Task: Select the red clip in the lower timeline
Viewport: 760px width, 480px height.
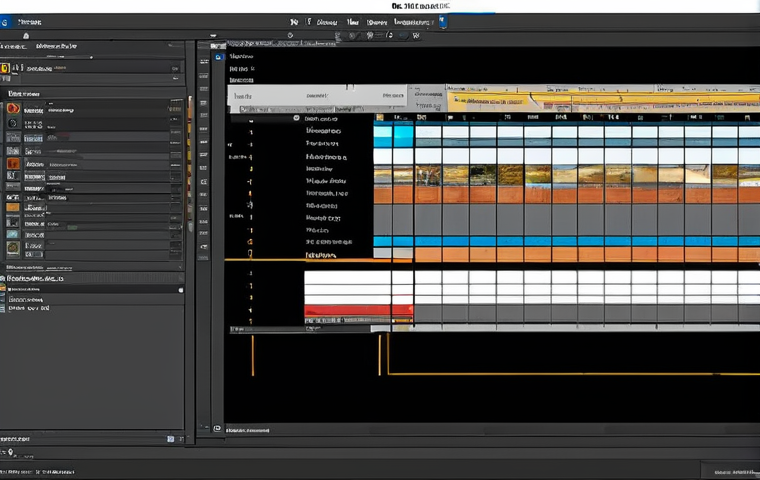Action: (358, 310)
